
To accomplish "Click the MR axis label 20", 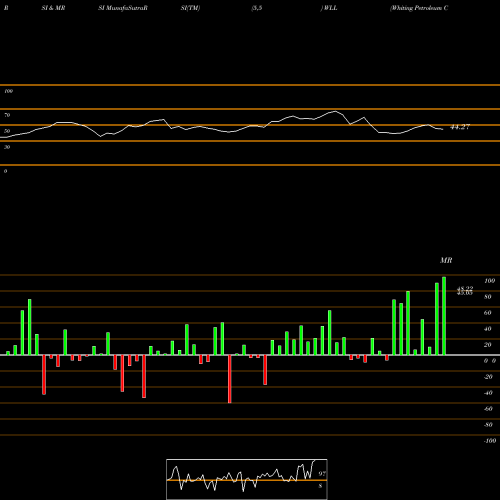I will [488, 345].
